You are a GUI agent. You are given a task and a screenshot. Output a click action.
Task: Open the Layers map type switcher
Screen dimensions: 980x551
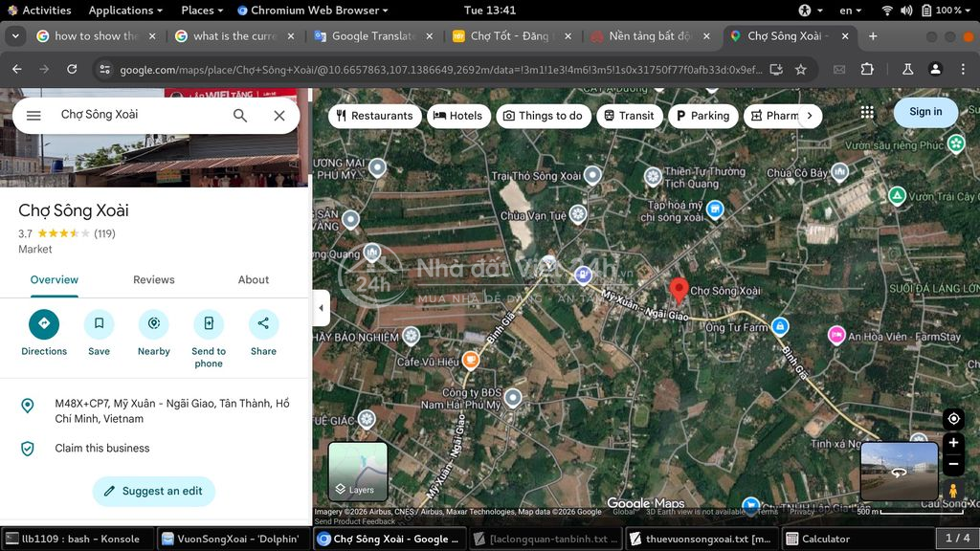[x=358, y=471]
